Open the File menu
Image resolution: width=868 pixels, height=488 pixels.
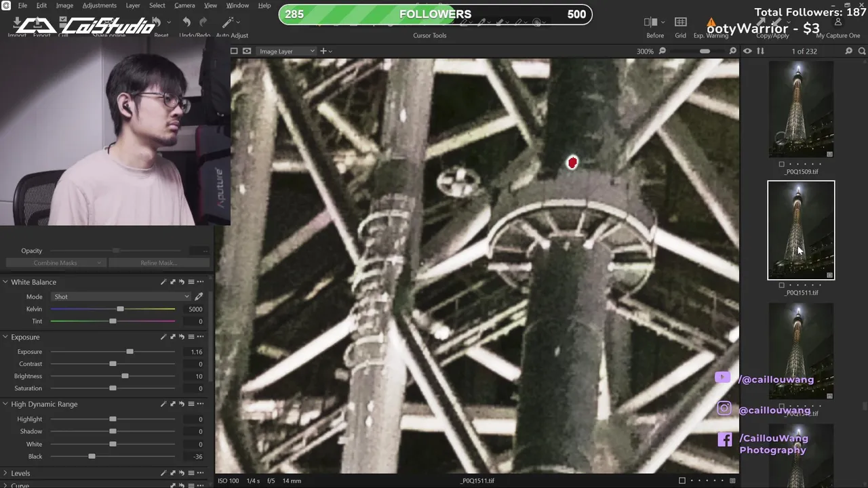[22, 5]
